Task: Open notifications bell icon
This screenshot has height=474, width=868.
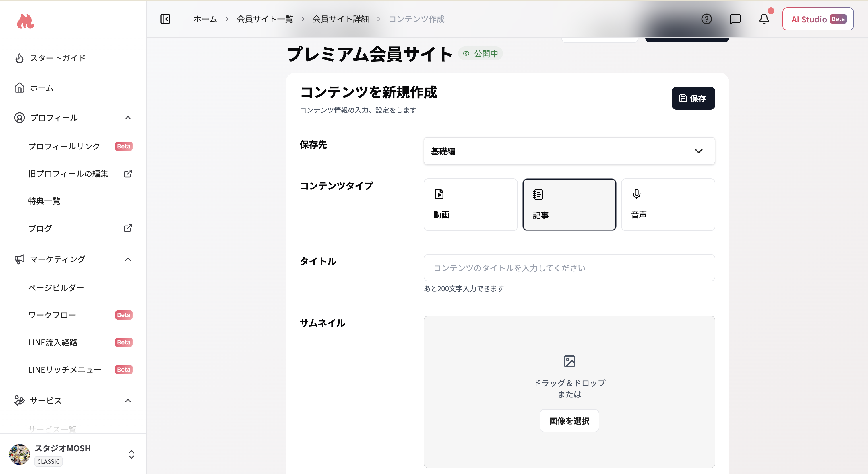Action: pyautogui.click(x=764, y=19)
